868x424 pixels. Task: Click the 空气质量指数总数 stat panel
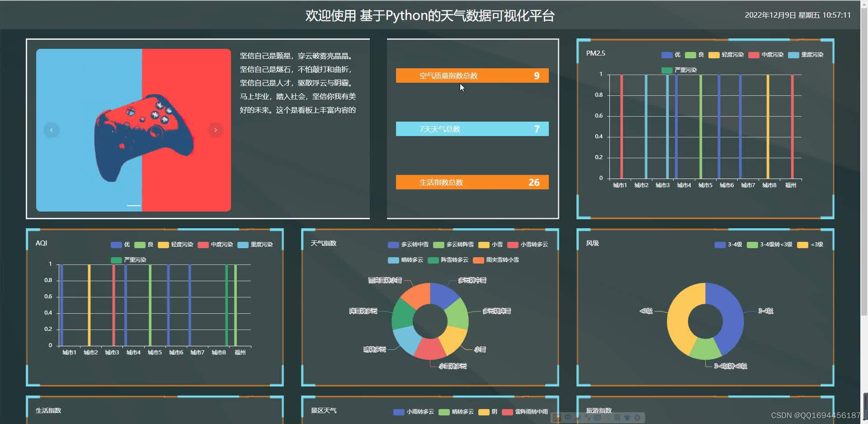point(472,75)
